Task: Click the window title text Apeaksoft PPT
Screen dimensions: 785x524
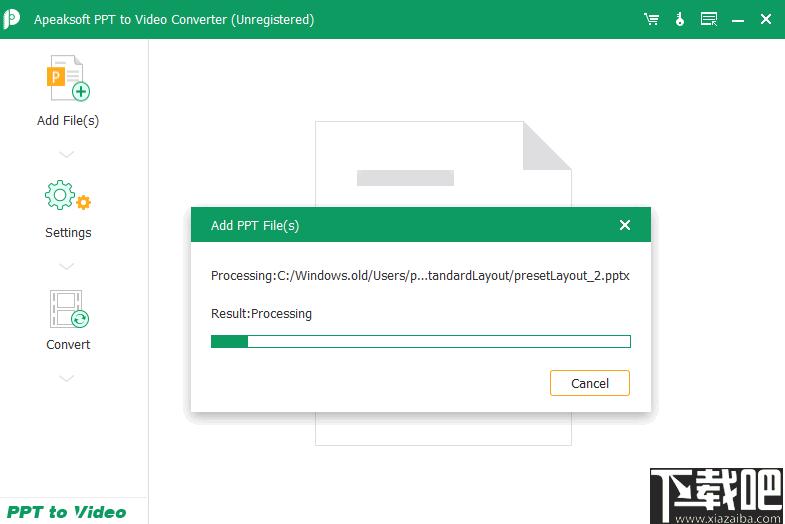Action: tap(174, 20)
